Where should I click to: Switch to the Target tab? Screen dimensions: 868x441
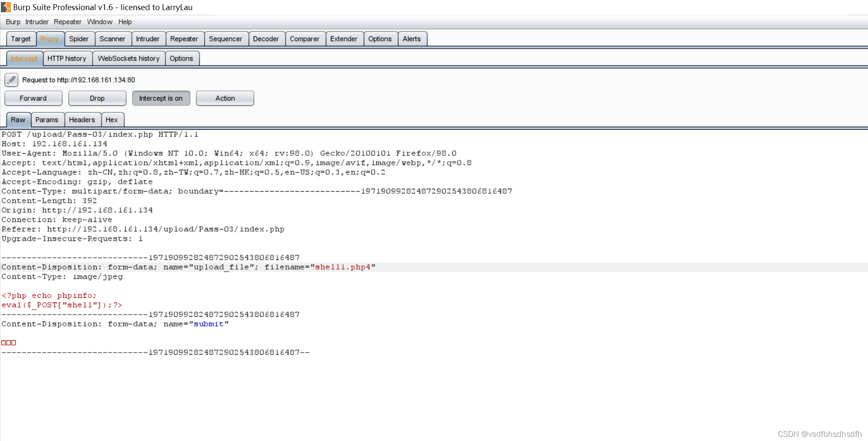point(21,39)
